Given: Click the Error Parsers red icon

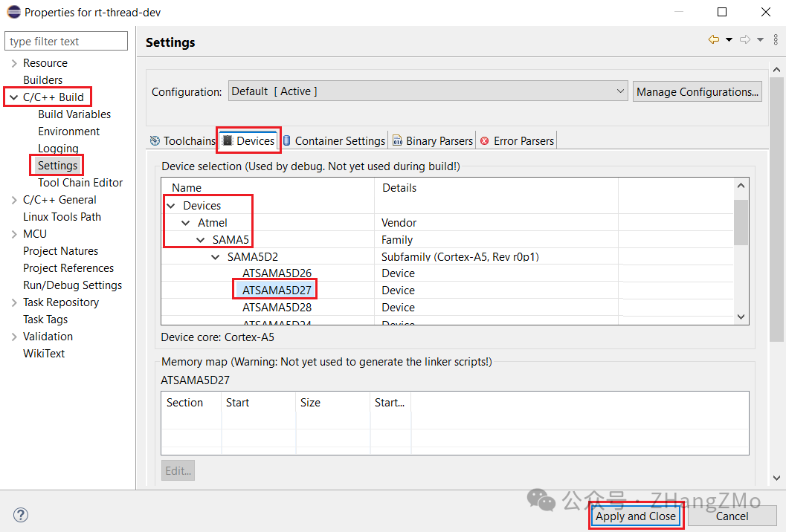Looking at the screenshot, I should point(484,141).
